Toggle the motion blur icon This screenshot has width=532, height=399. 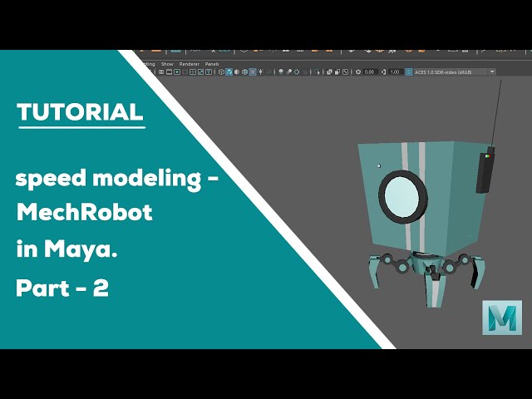[288, 72]
